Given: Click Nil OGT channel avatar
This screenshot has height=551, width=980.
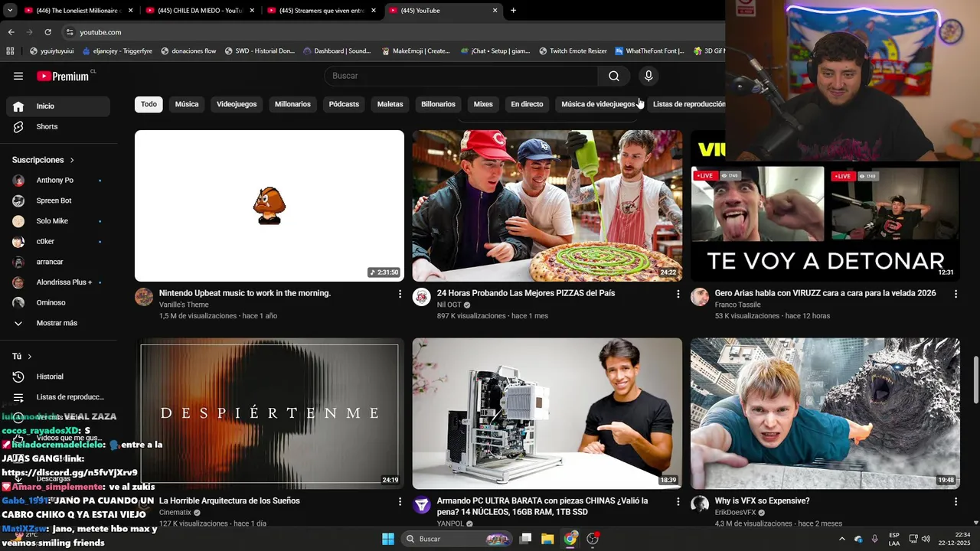Looking at the screenshot, I should (x=422, y=297).
